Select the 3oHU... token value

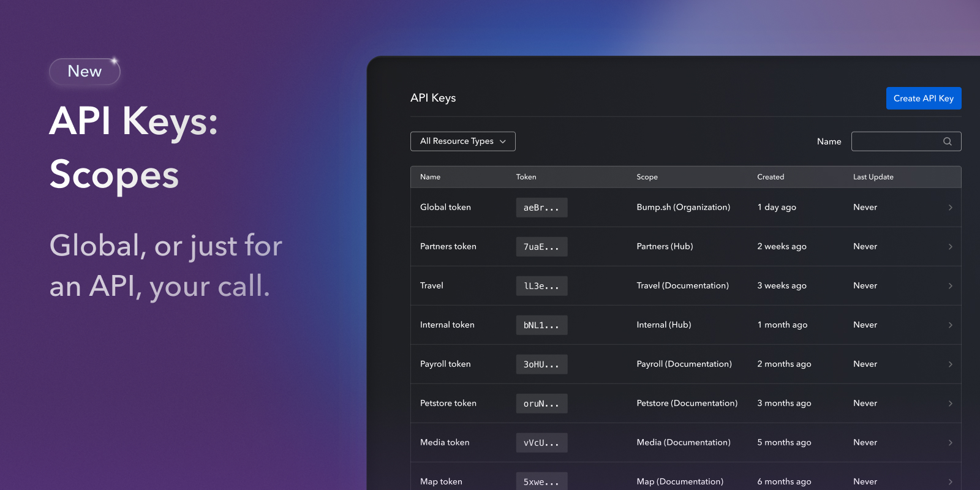click(541, 364)
